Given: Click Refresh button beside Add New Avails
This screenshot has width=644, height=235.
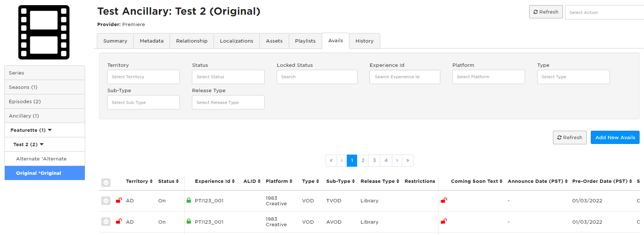Looking at the screenshot, I should (570, 137).
